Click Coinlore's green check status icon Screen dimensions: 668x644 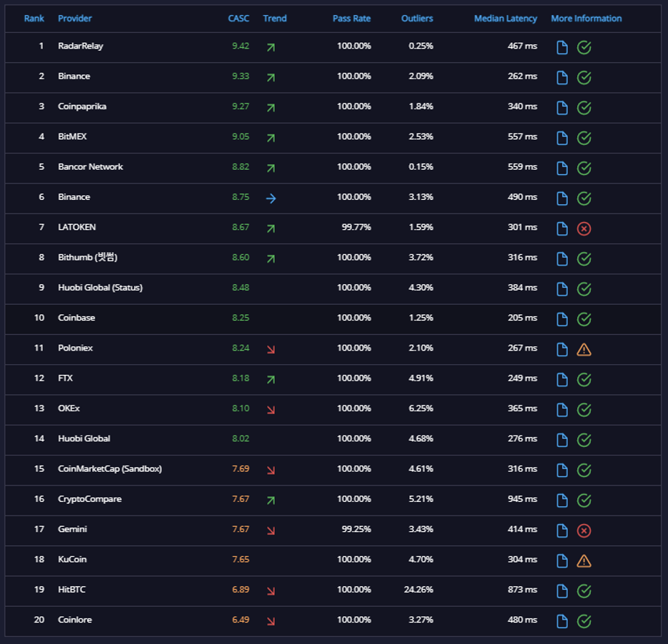(584, 621)
